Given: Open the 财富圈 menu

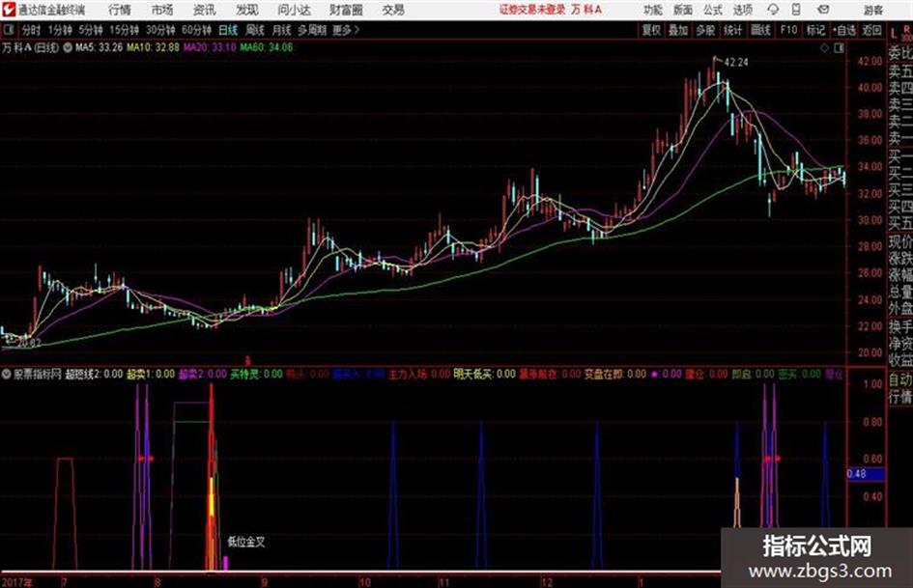Looking at the screenshot, I should click(x=346, y=10).
